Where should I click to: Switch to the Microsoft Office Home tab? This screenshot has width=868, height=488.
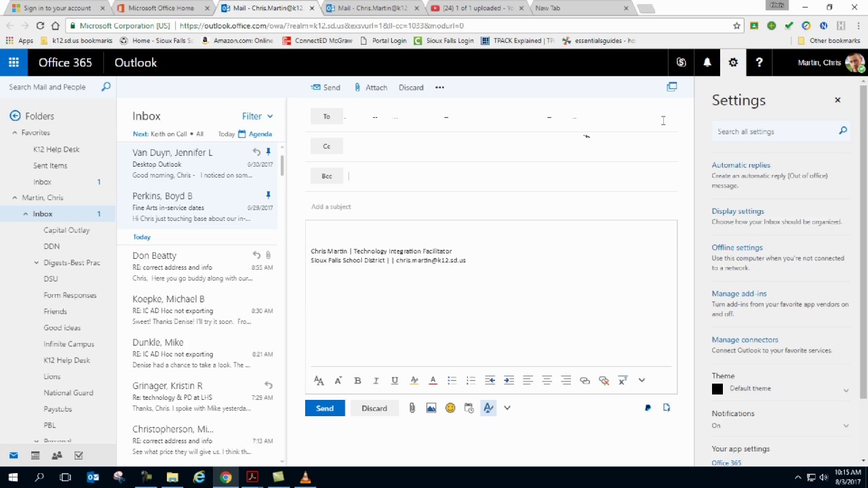click(x=160, y=8)
